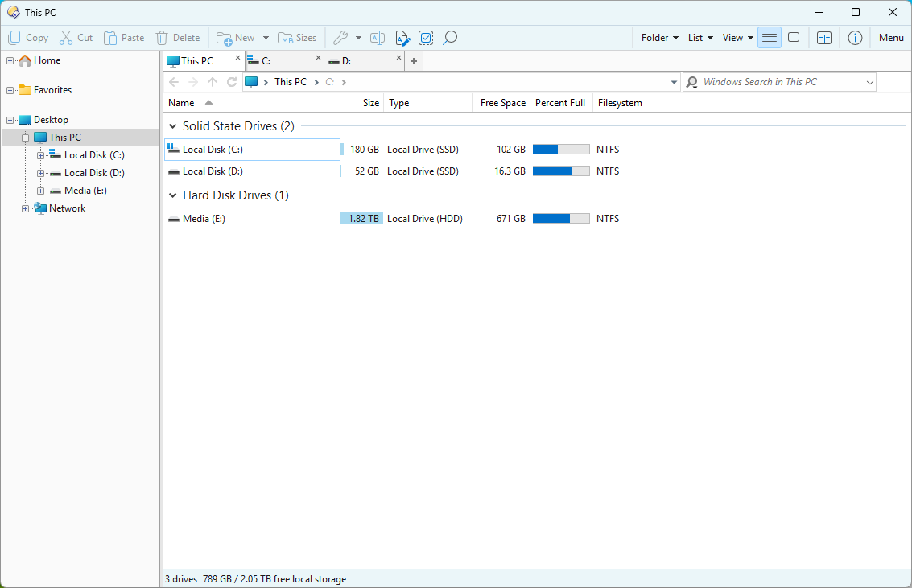Click the edit file pencil icon

point(402,38)
